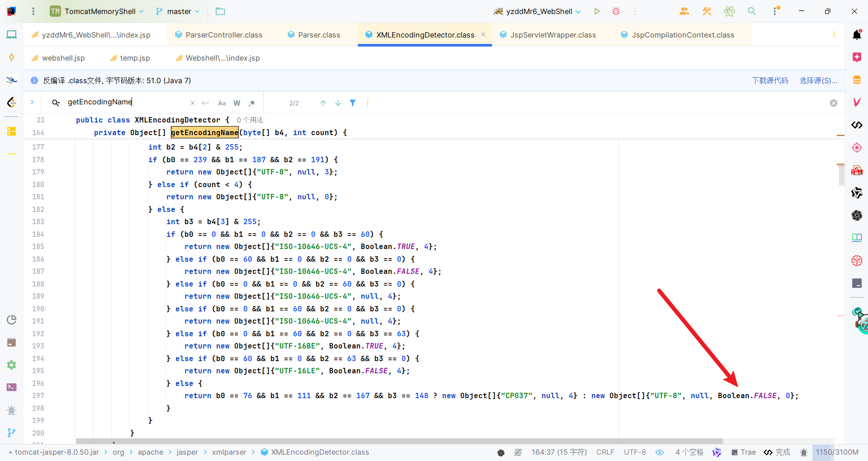868x461 pixels.
Task: Open the Database tool window icon
Action: (857, 80)
